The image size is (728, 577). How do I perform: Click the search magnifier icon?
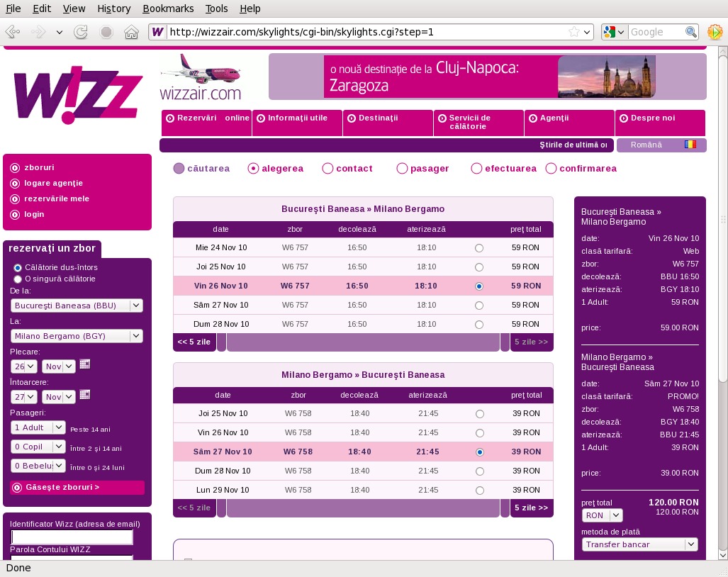point(691,32)
